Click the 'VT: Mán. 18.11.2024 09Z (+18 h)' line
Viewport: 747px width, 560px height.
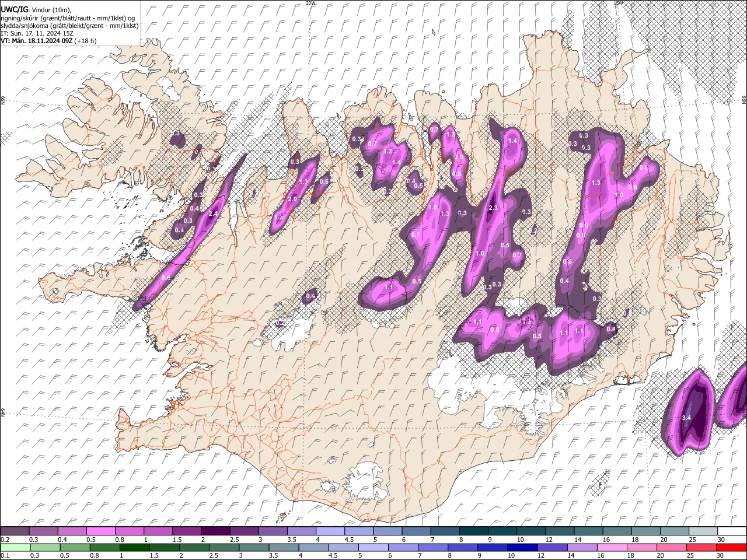tap(49, 41)
